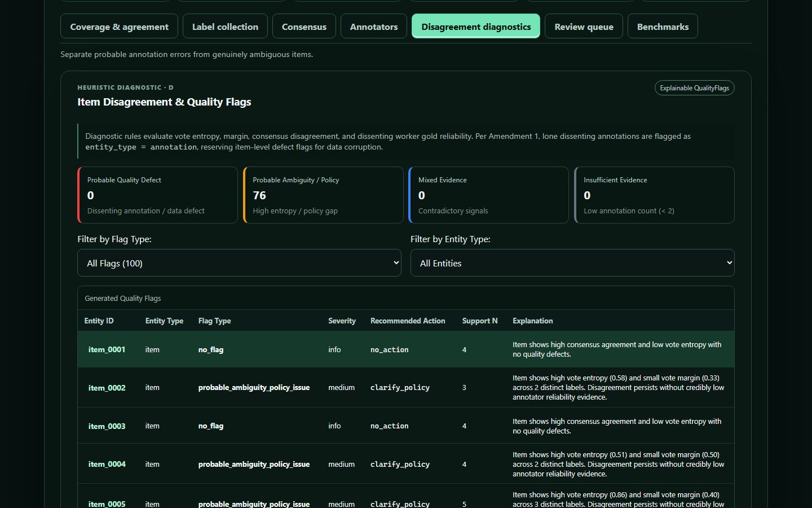
Task: Click clarify_policy in the item_0004 row
Action: tap(400, 465)
